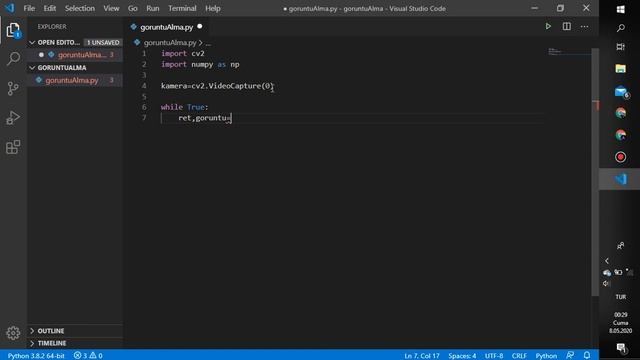Open Windows Start button

coord(620,9)
